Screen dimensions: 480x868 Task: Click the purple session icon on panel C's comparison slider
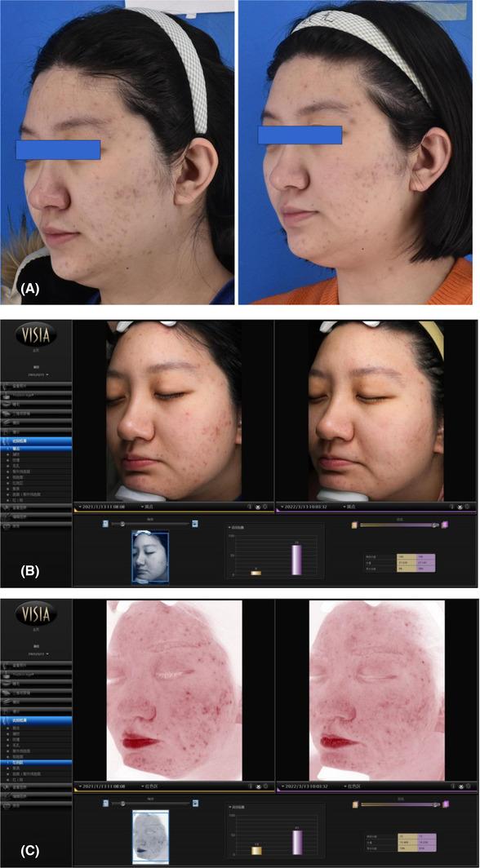pyautogui.click(x=445, y=804)
